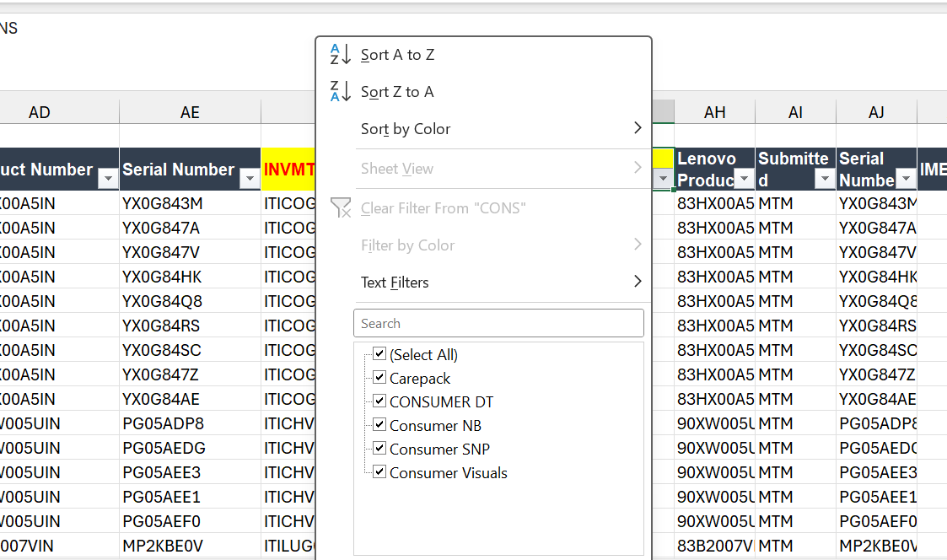Click the Sort A to Z icon
The width and height of the screenshot is (947, 560).
click(x=340, y=55)
